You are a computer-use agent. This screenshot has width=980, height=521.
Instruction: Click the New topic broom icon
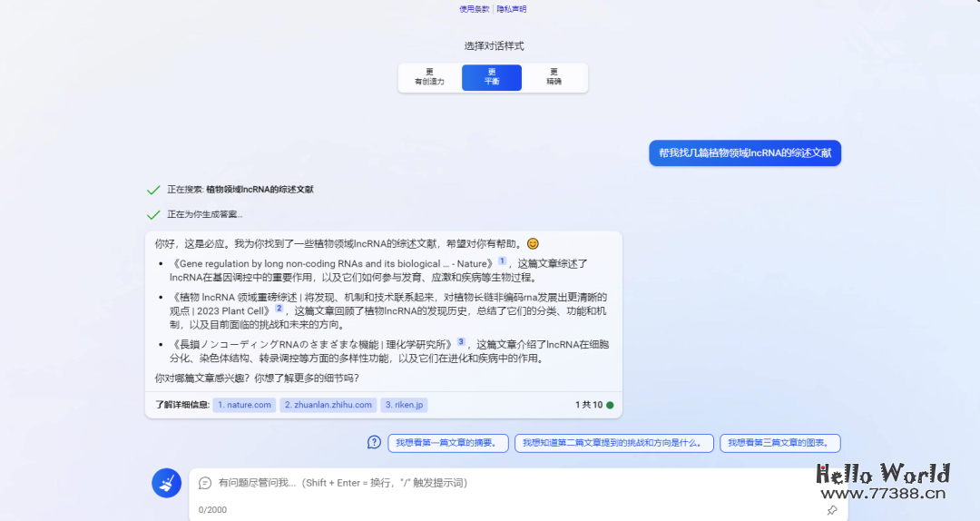(x=166, y=483)
